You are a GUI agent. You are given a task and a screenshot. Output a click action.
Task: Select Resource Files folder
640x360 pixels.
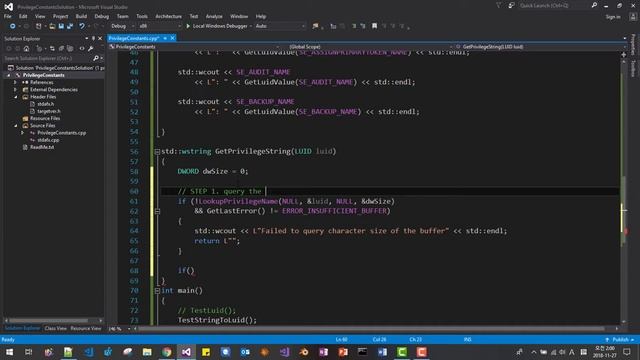tap(45, 118)
